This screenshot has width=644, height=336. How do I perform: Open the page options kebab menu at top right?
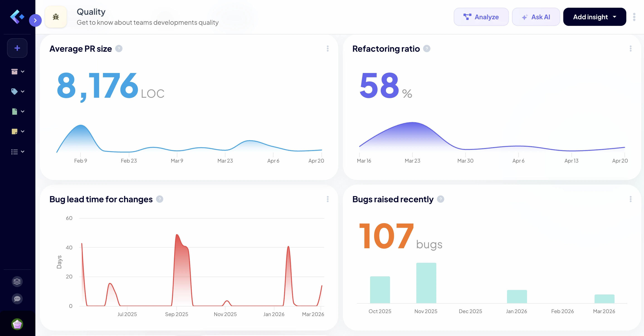tap(634, 17)
